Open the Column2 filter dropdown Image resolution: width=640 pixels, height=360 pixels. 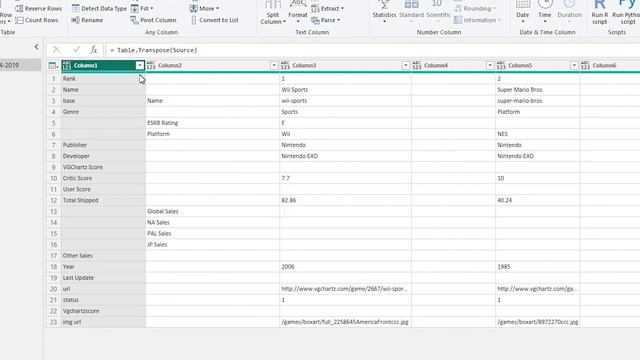coord(274,65)
